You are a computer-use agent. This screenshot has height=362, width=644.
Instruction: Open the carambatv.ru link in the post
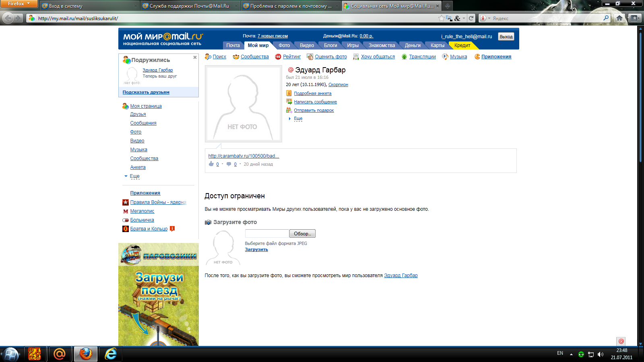point(244,156)
